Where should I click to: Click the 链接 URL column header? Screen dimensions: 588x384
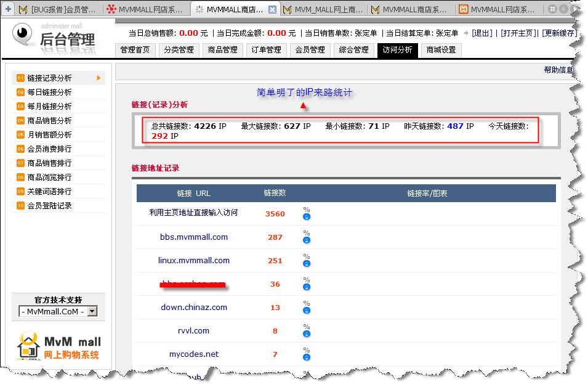pyautogui.click(x=193, y=194)
